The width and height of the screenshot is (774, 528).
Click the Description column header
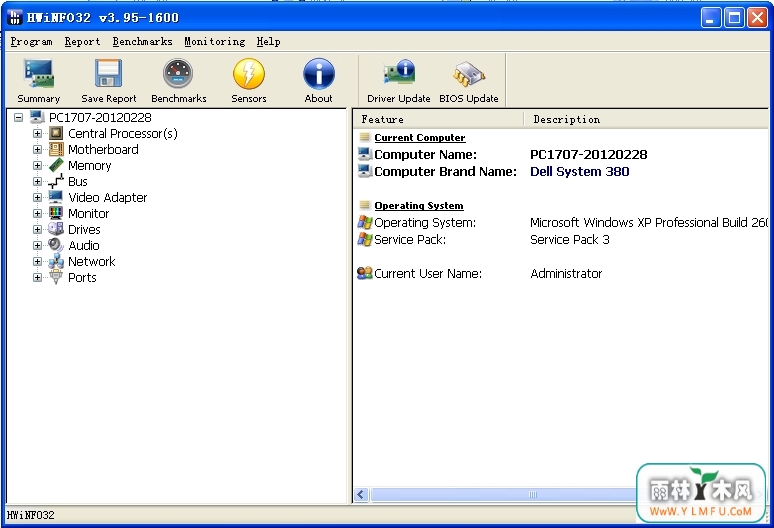[x=646, y=119]
